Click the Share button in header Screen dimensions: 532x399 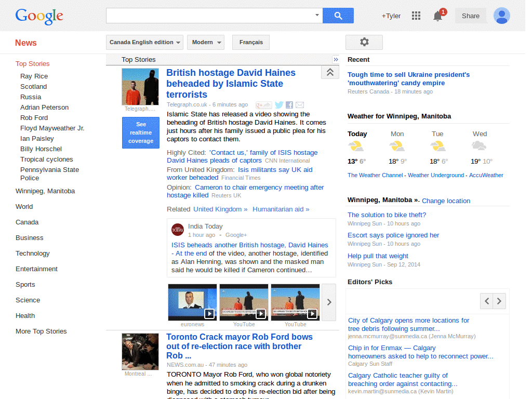coord(470,16)
